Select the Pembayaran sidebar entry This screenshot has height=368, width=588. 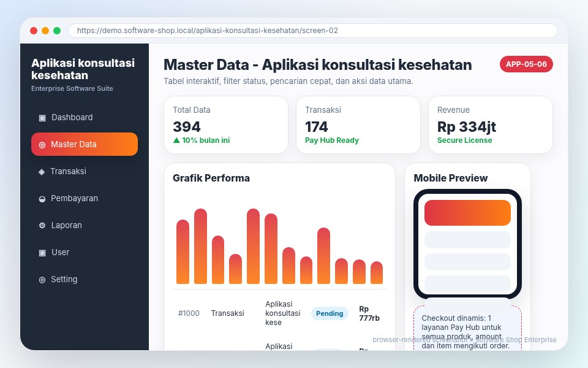[85, 198]
